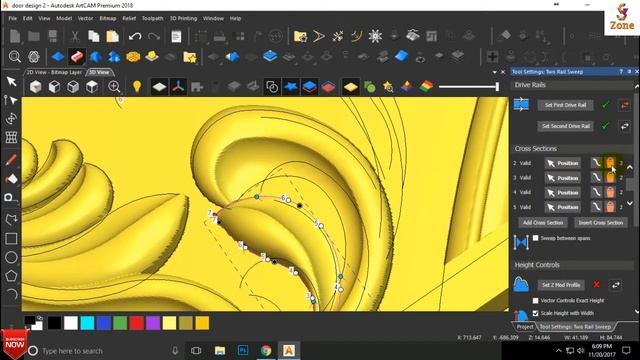Uncheck Scale Height with Width
Image resolution: width=640 pixels, height=360 pixels.
(x=536, y=313)
